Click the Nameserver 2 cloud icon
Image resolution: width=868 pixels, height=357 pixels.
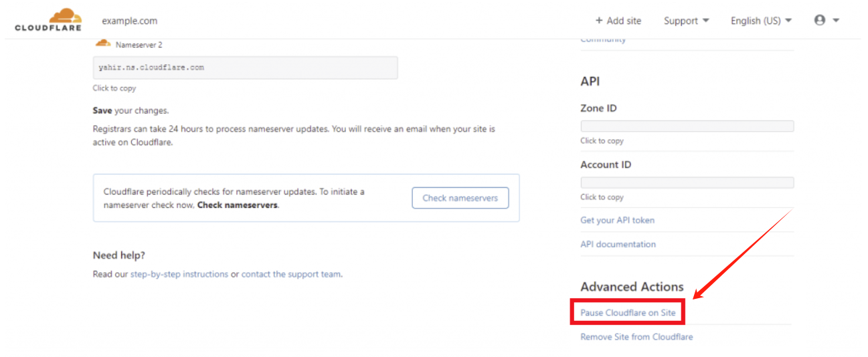pyautogui.click(x=102, y=43)
